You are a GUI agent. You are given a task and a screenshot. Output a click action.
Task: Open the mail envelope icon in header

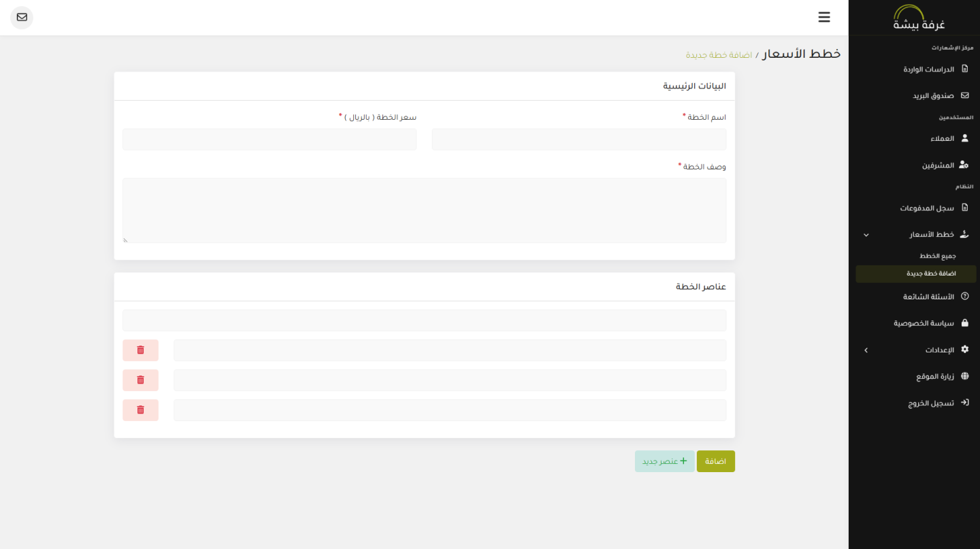coord(22,17)
